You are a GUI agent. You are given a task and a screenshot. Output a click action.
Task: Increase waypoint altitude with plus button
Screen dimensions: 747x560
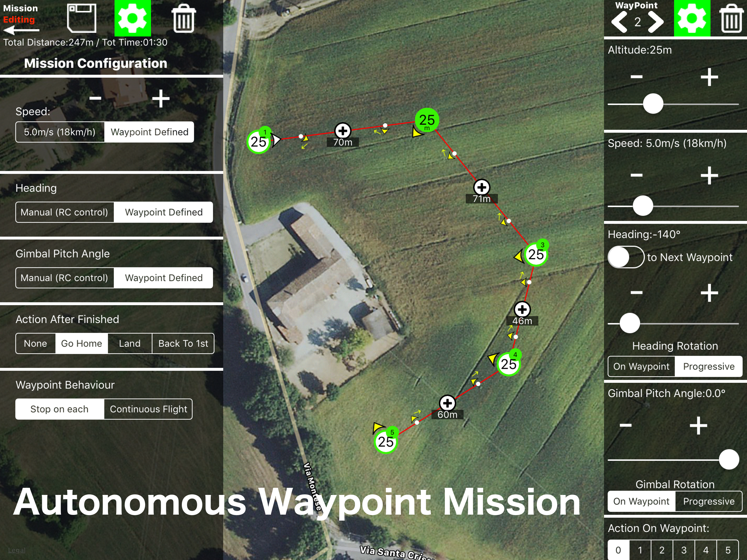[x=709, y=77]
